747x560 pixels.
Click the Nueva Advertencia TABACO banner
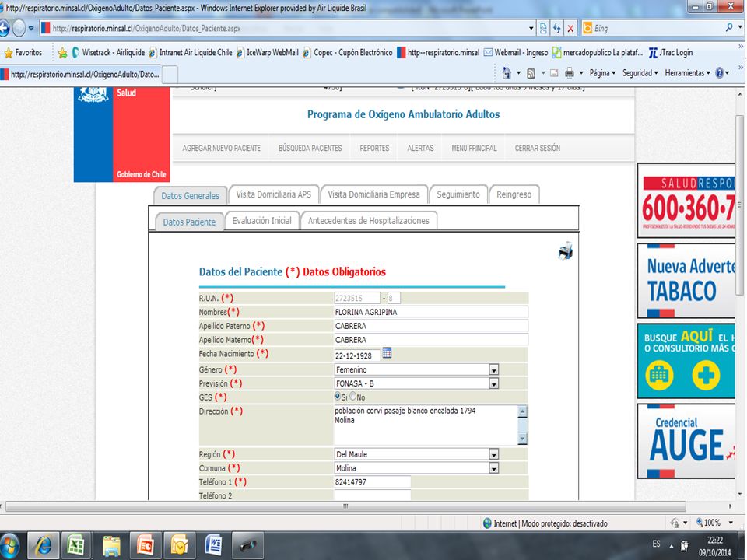click(686, 281)
